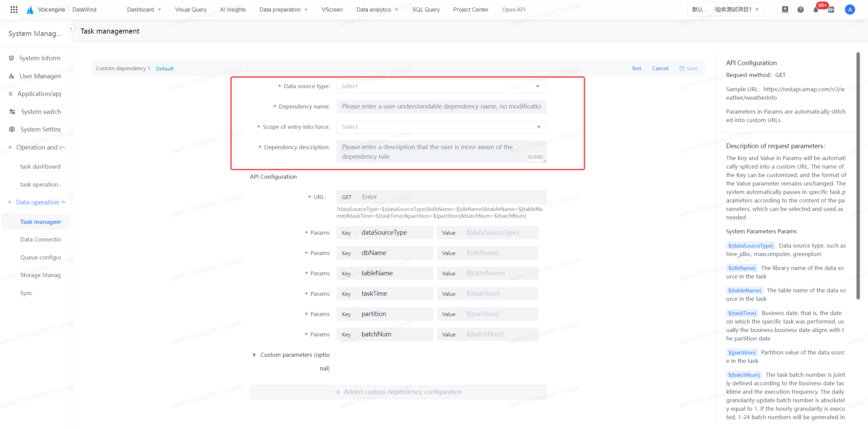The width and height of the screenshot is (868, 429).
Task: Click the ${dataSourceType} value field
Action: pos(499,233)
